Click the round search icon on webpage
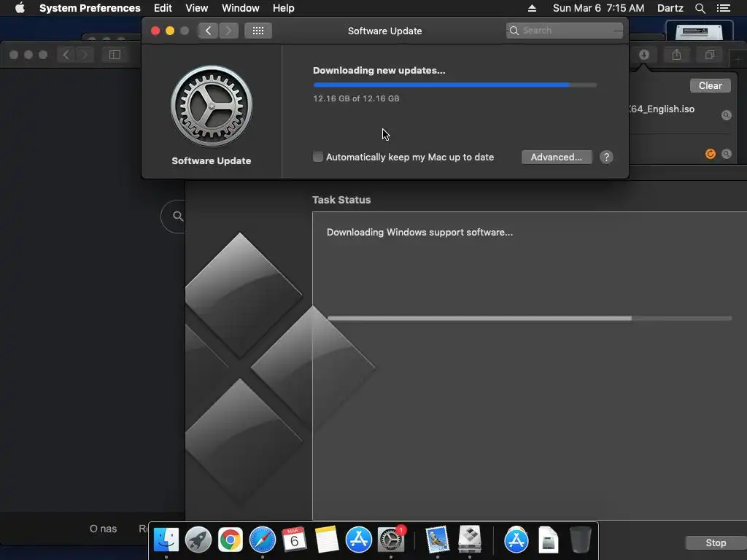747x560 pixels. (177, 216)
